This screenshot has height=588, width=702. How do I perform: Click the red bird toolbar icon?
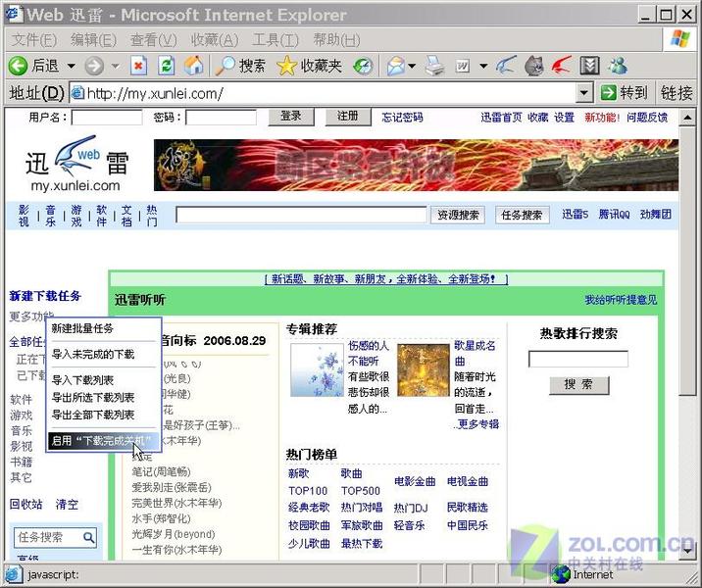562,66
